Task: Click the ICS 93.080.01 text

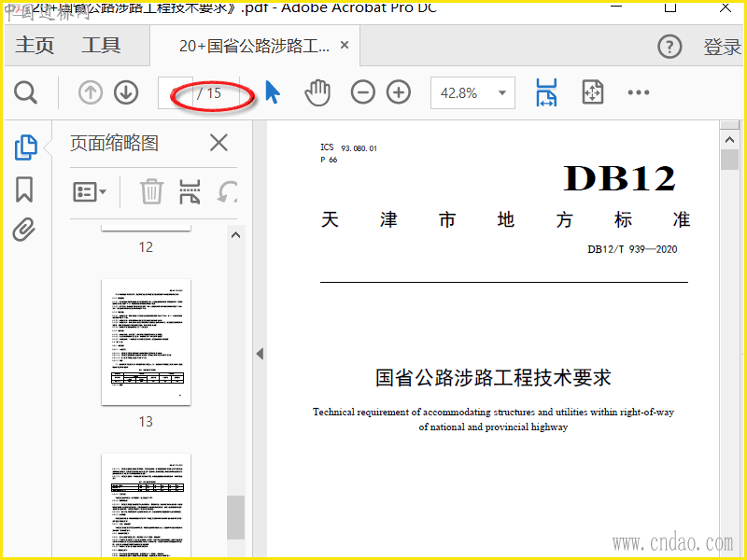Action: point(348,148)
